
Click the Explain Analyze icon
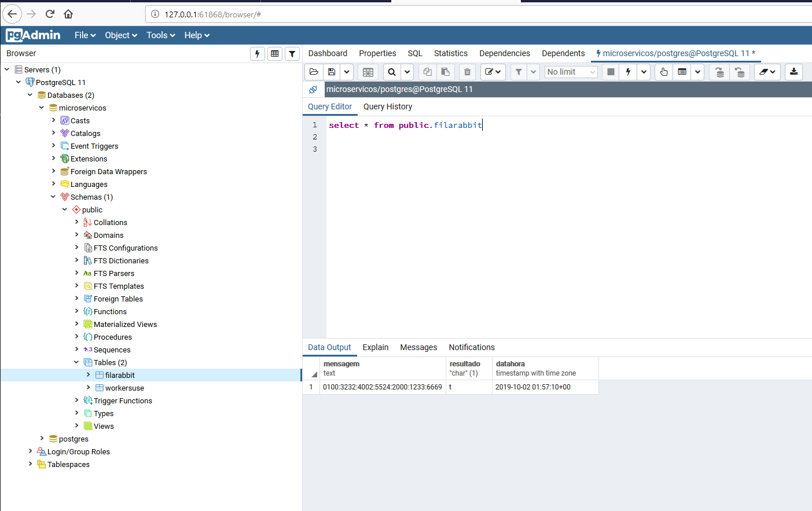(682, 72)
